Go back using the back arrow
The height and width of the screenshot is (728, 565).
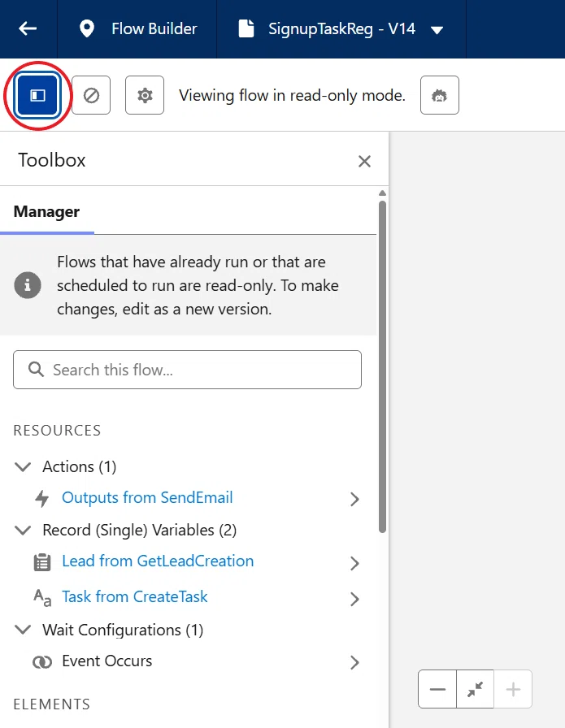point(28,28)
